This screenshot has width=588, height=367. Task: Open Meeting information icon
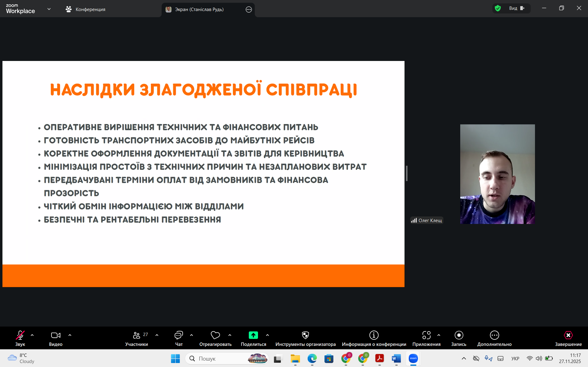pos(374,335)
